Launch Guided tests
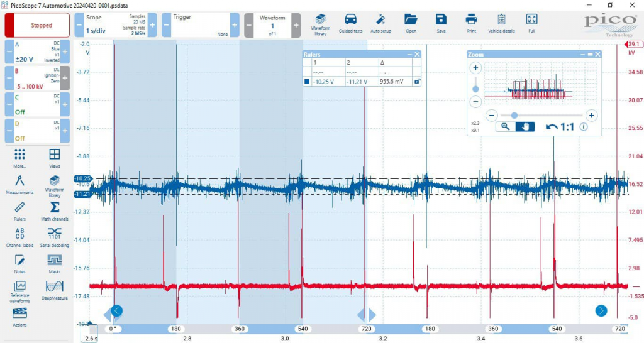Image resolution: width=644 pixels, height=343 pixels. pyautogui.click(x=350, y=23)
